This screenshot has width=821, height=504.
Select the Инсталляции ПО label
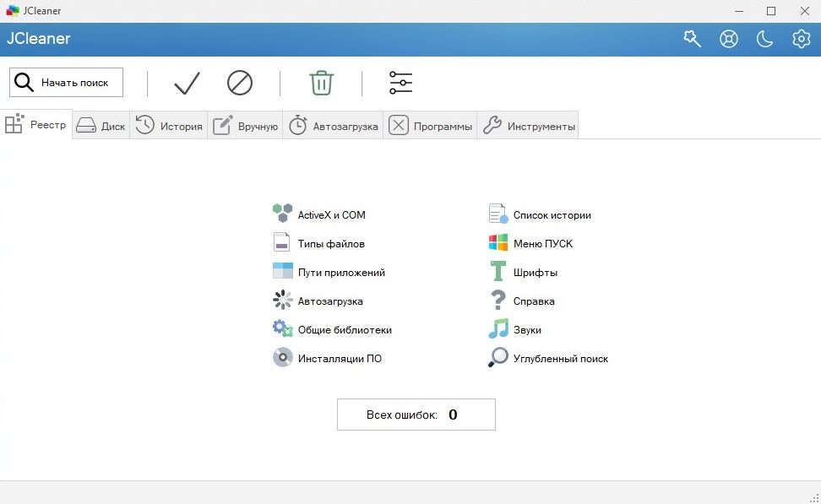pyautogui.click(x=340, y=359)
